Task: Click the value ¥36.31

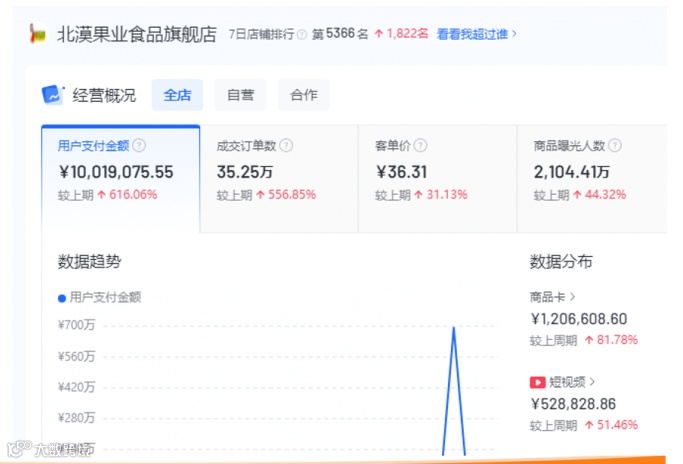Action: 401,172
